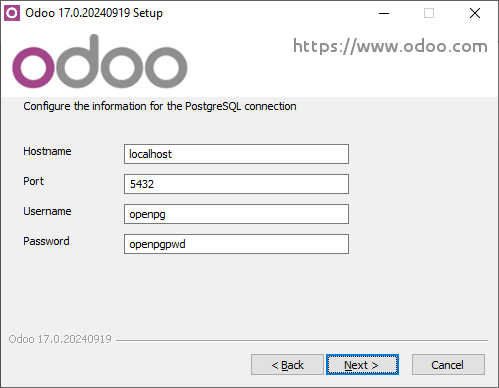This screenshot has width=499, height=388.
Task: Focus the Hostname input field
Action: click(236, 154)
